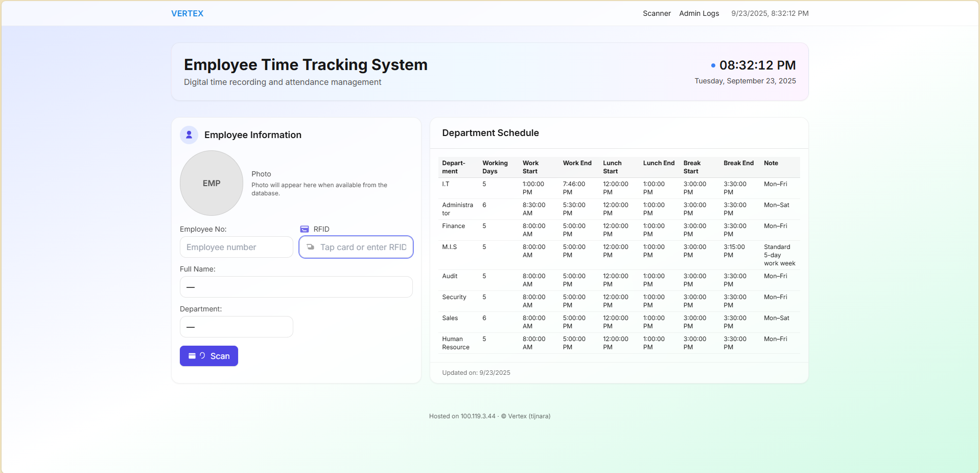
Task: Click the tap-card icon inside the RFID field
Action: click(x=310, y=247)
